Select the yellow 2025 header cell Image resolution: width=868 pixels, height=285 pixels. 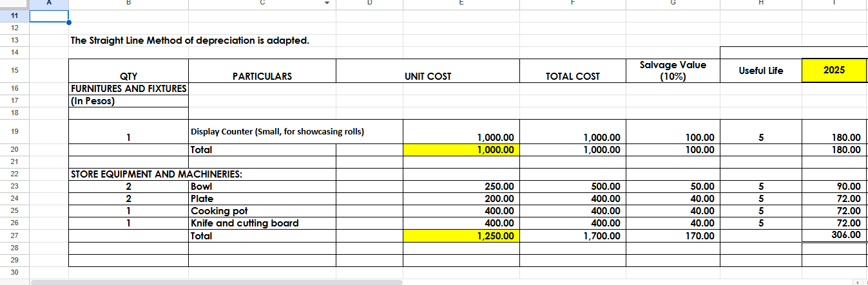(834, 70)
